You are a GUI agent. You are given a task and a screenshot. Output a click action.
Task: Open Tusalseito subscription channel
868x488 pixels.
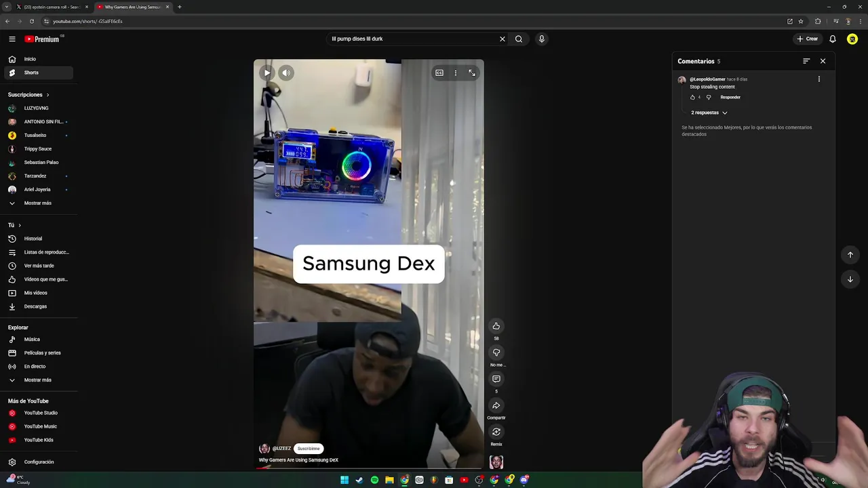[39, 136]
